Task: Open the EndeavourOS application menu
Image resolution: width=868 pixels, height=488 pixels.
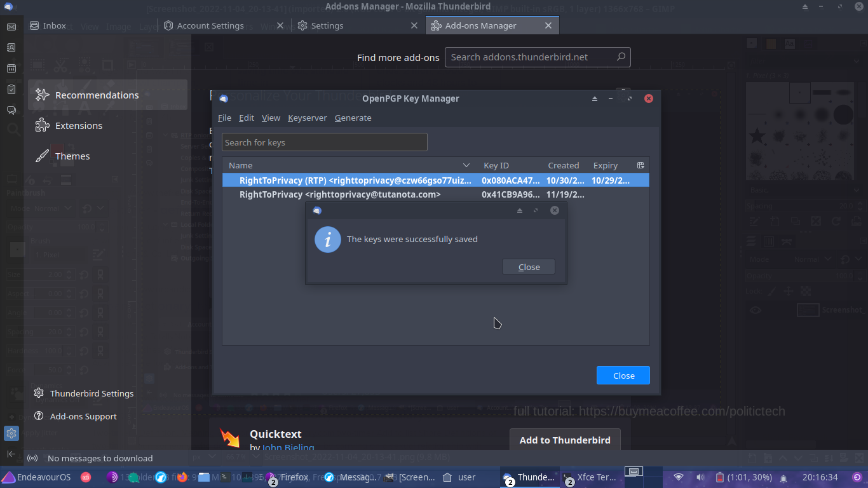Action: (x=36, y=477)
